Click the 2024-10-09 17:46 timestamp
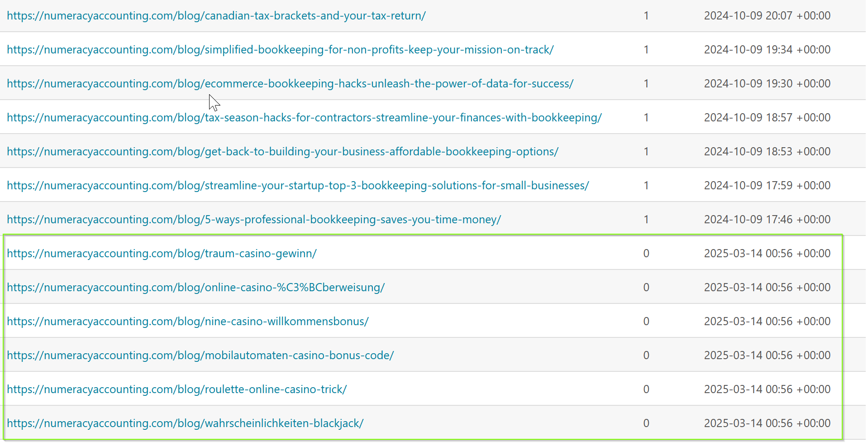This screenshot has width=868, height=447. click(767, 220)
